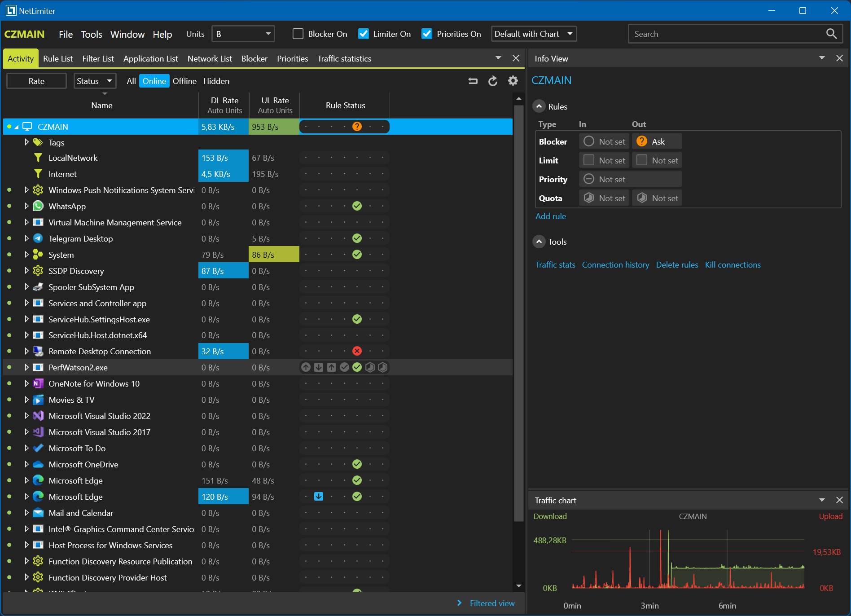Click the green check on System row

click(357, 255)
